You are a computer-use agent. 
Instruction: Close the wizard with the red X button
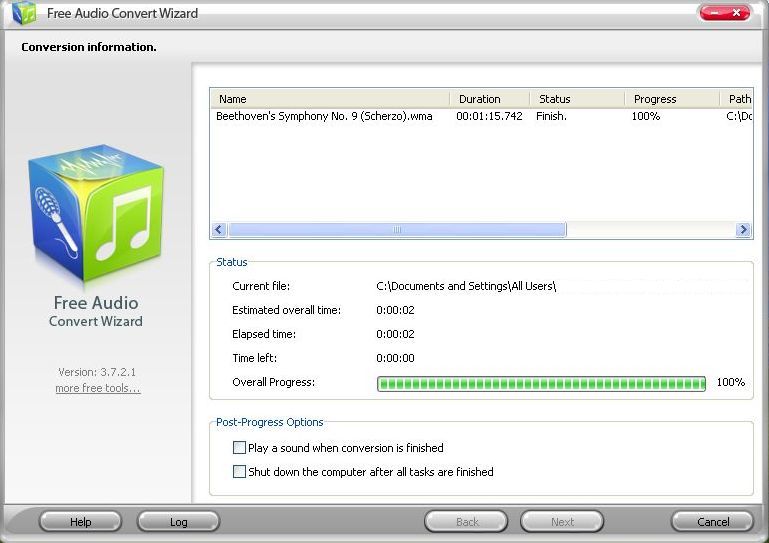[x=737, y=13]
